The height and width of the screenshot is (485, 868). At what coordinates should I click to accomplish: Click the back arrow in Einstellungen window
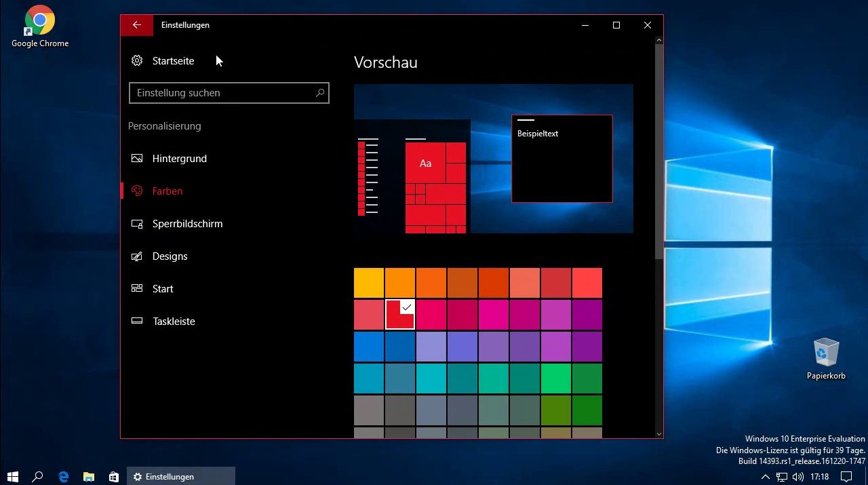click(137, 25)
